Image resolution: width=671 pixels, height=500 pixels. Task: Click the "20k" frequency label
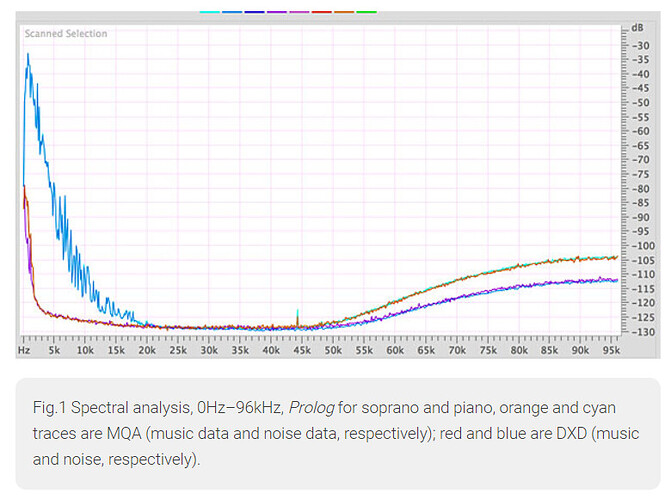tap(147, 351)
